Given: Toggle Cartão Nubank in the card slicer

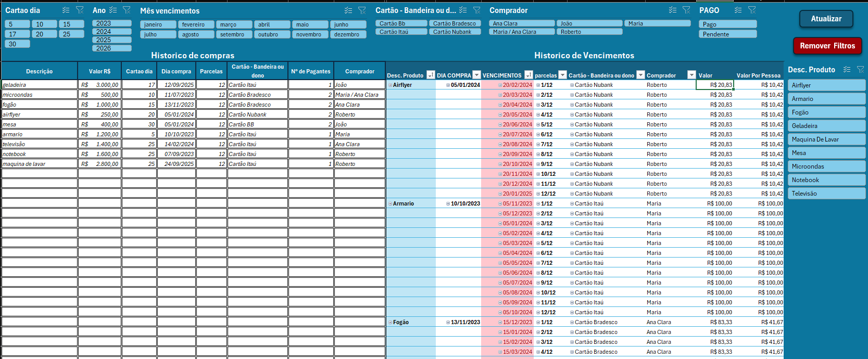Looking at the screenshot, I should pyautogui.click(x=455, y=32).
